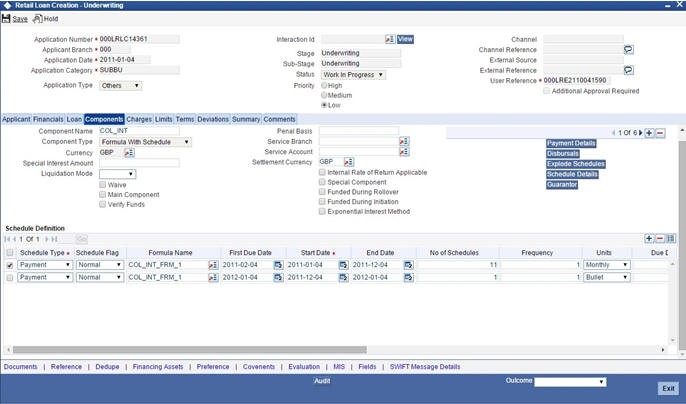The height and width of the screenshot is (404, 686).
Task: Tick the Special Component checkbox
Action: click(322, 182)
